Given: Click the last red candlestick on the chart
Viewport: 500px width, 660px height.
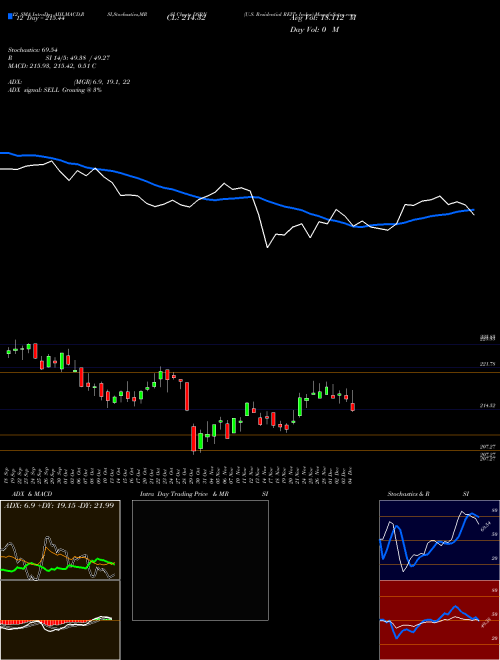Looking at the screenshot, I should coord(353,407).
